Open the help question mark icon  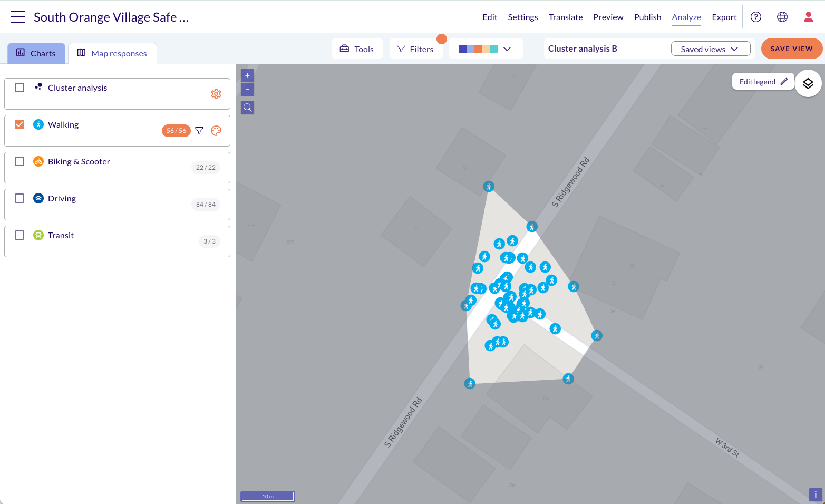tap(756, 17)
